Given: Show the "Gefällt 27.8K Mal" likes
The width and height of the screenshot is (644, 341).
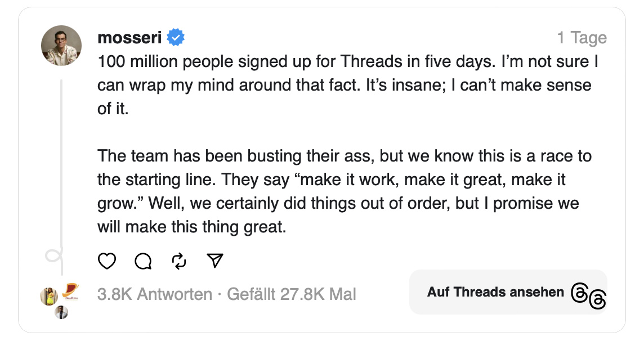Looking at the screenshot, I should pos(291,294).
